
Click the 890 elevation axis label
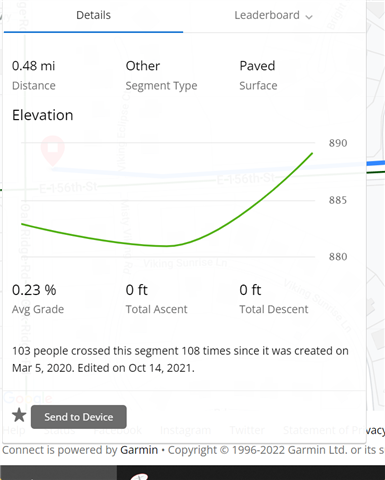338,143
